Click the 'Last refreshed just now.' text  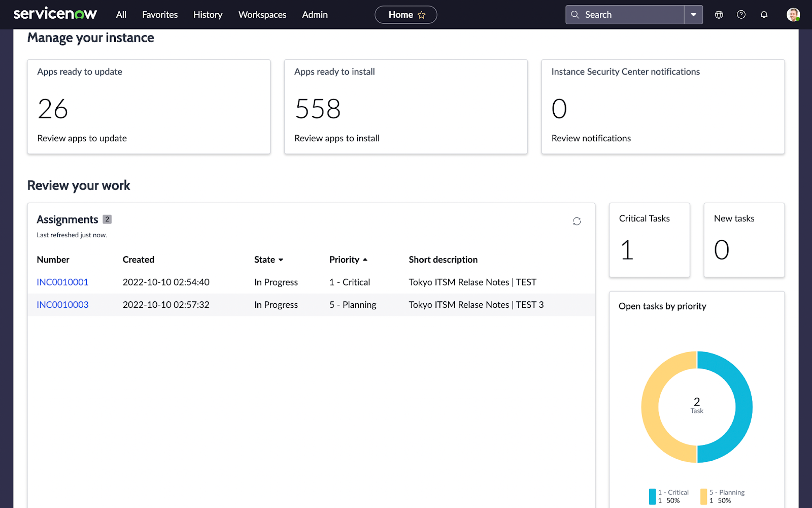tap(72, 235)
